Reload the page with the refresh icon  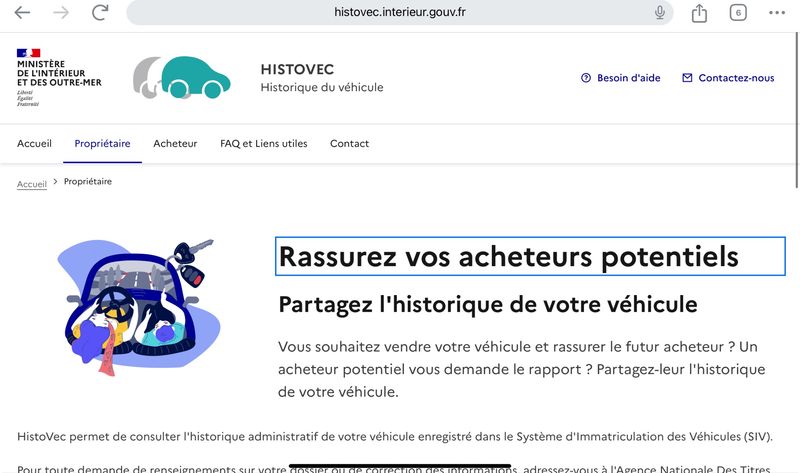click(100, 12)
